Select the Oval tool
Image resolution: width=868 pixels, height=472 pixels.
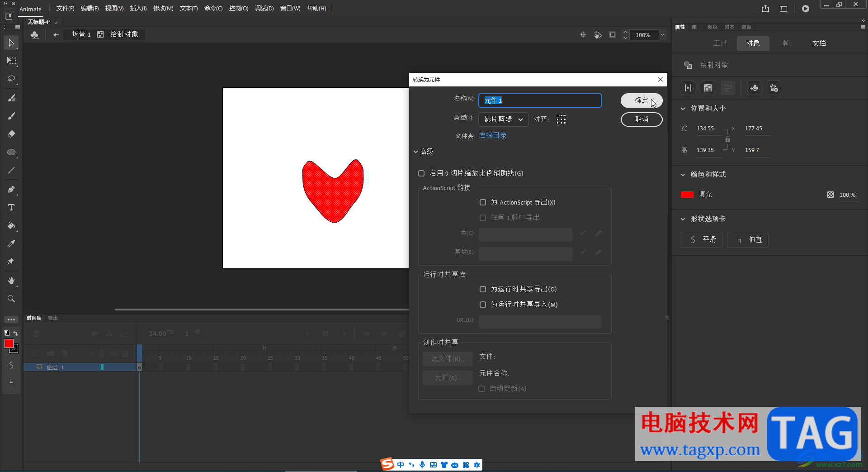tap(11, 153)
